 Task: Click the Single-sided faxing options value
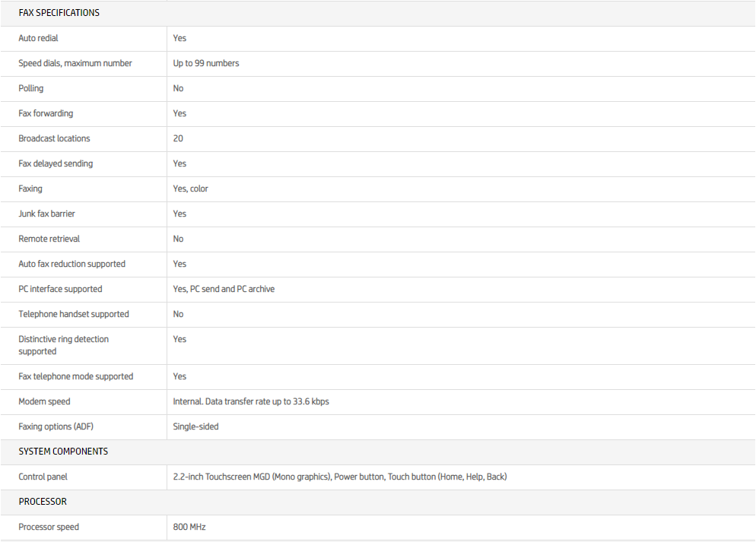point(195,426)
